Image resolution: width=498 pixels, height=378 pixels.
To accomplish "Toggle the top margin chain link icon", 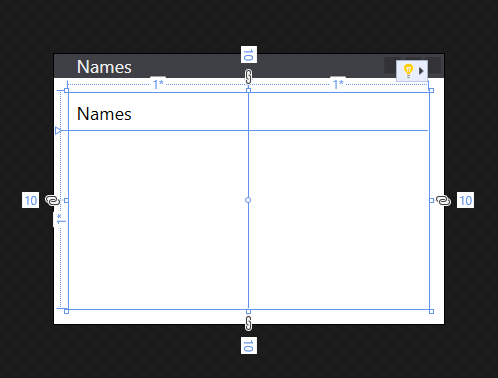I will tap(248, 76).
